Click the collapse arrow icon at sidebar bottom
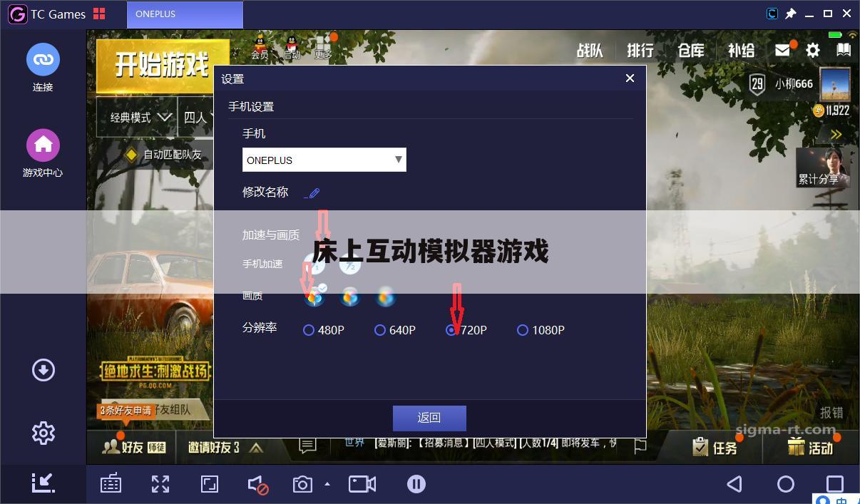This screenshot has width=860, height=504. [43, 483]
